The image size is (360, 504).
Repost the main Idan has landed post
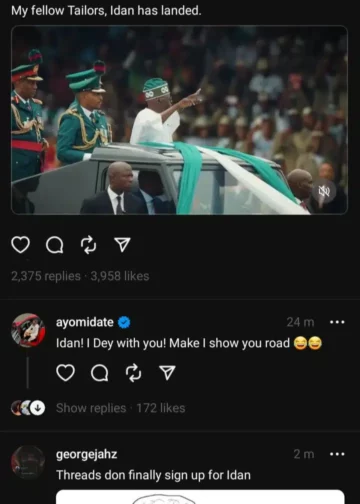(89, 245)
